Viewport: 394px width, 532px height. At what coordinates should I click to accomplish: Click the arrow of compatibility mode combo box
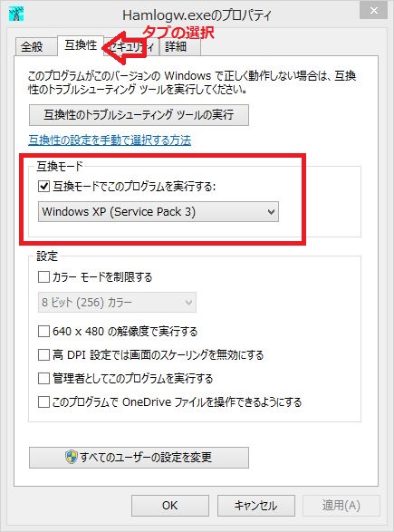271,212
